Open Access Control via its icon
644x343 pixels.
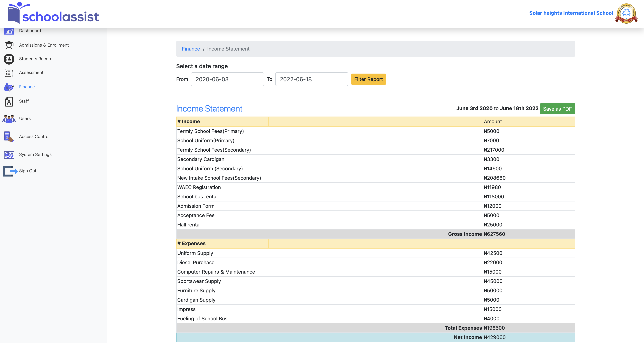coord(8,137)
